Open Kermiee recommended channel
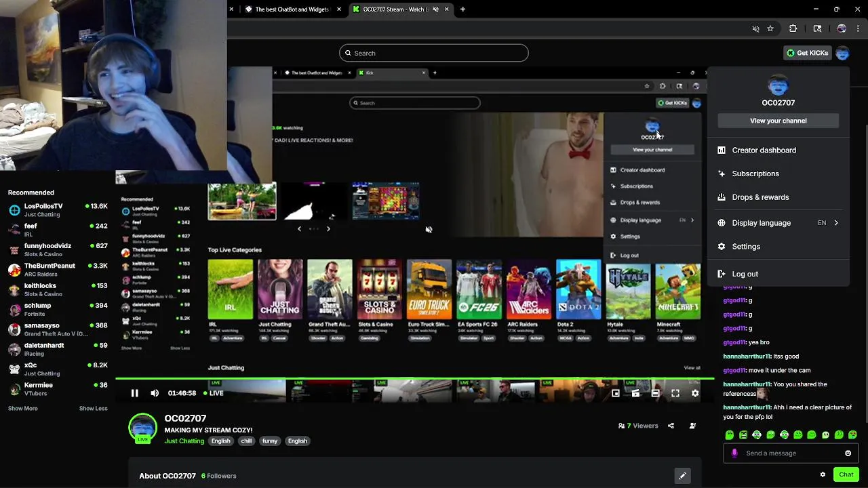 [58, 388]
